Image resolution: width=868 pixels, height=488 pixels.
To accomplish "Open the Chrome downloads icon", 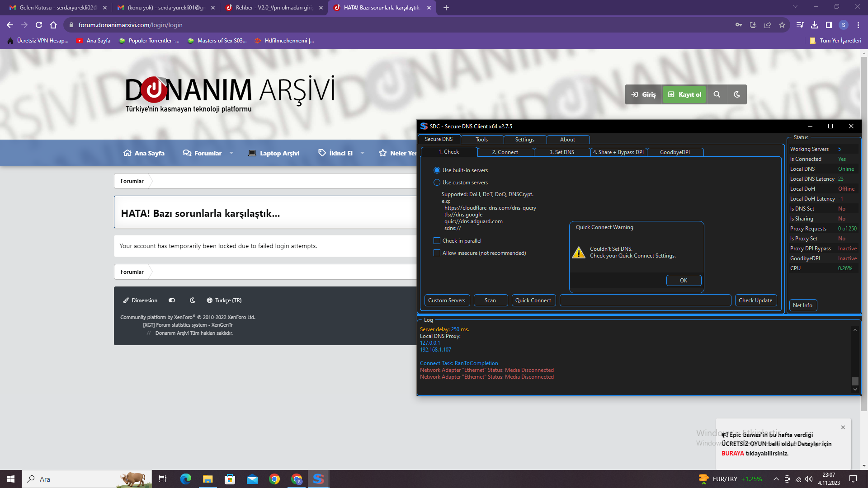I will click(x=815, y=25).
